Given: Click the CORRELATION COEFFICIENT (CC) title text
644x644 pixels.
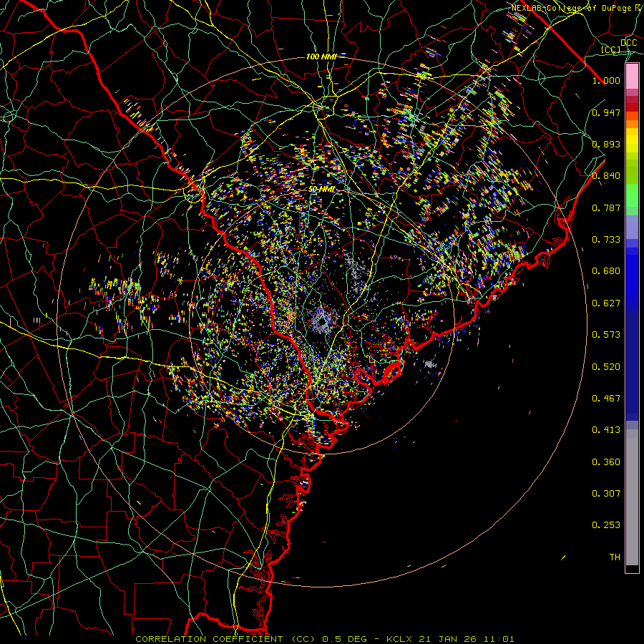Looking at the screenshot, I should tap(225, 639).
